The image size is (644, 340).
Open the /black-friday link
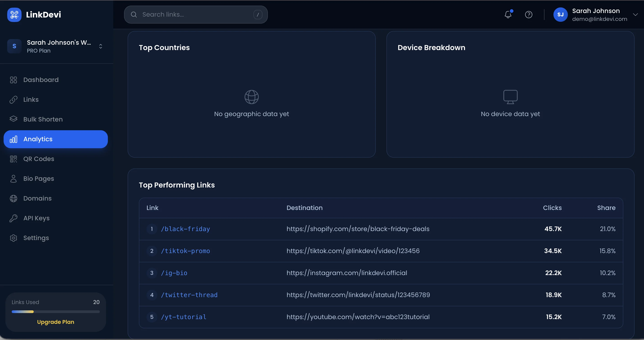pyautogui.click(x=185, y=229)
